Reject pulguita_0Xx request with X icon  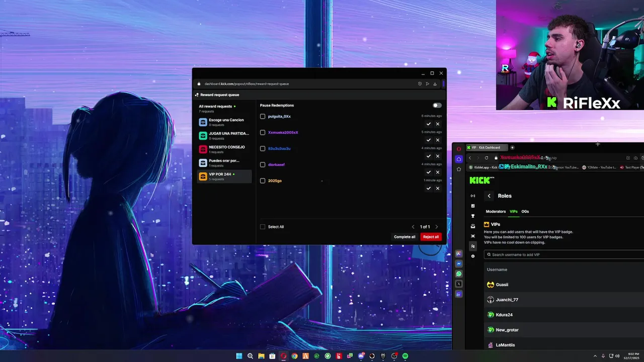pyautogui.click(x=438, y=124)
